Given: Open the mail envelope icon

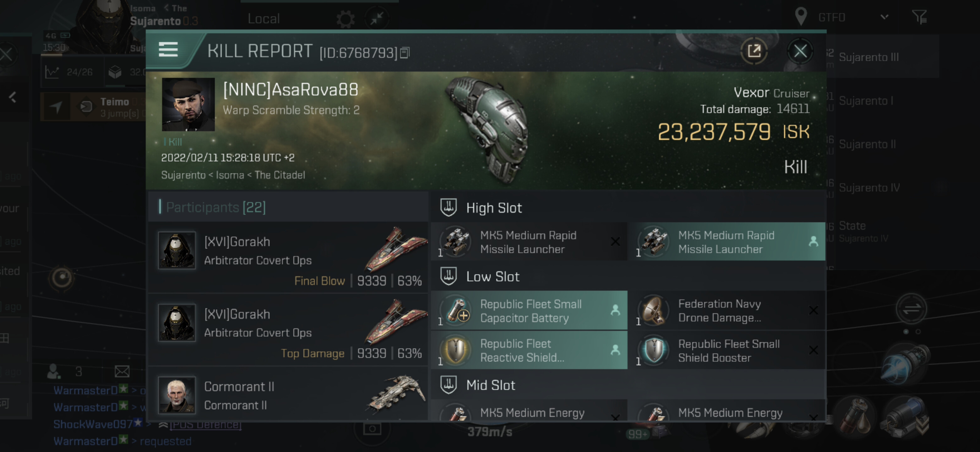Looking at the screenshot, I should [x=122, y=371].
